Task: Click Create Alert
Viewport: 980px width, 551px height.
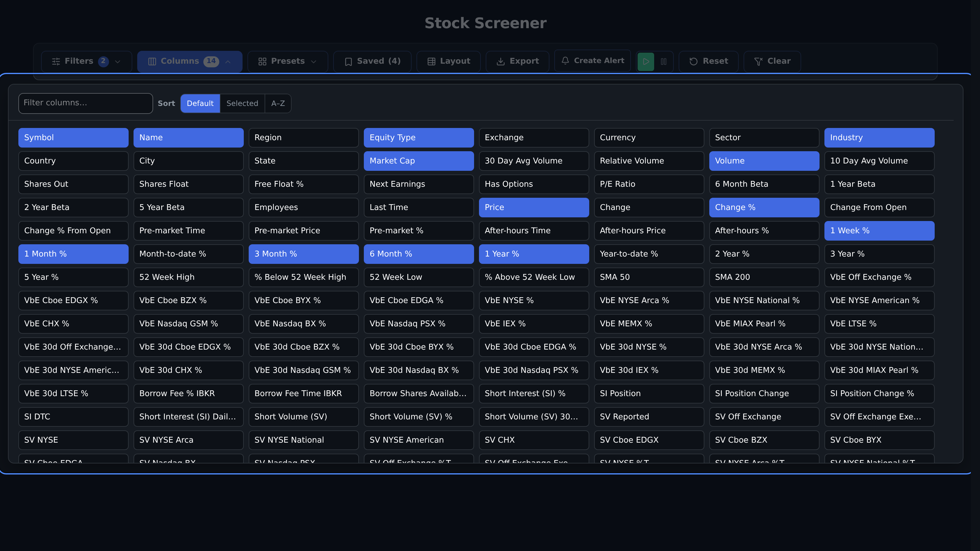Action: point(592,61)
